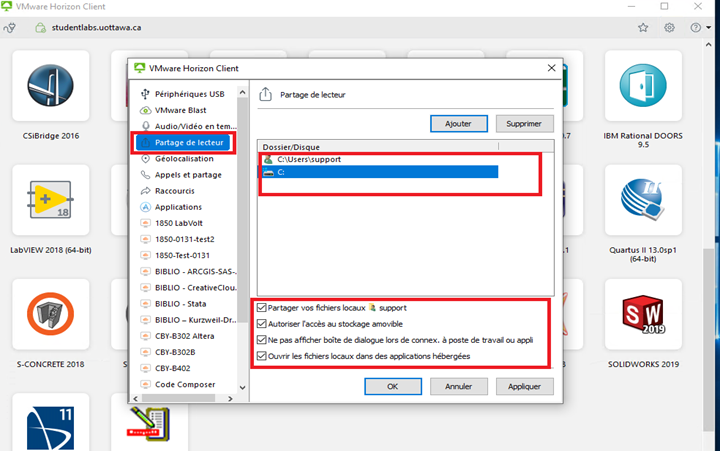Open the CSiBridge 2016 application icon
This screenshot has height=451, width=720.
[51, 86]
